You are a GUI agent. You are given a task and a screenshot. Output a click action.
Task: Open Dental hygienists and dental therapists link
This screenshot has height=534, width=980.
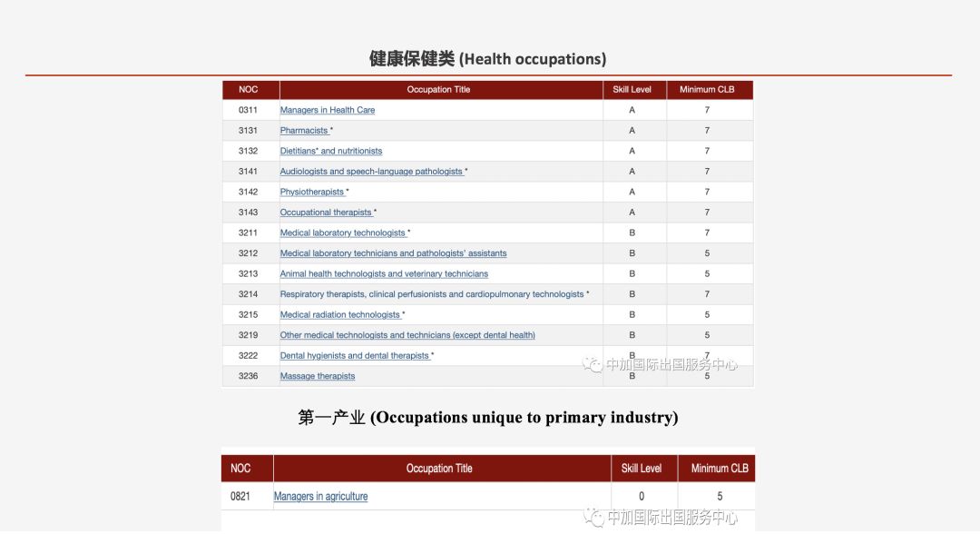[355, 356]
